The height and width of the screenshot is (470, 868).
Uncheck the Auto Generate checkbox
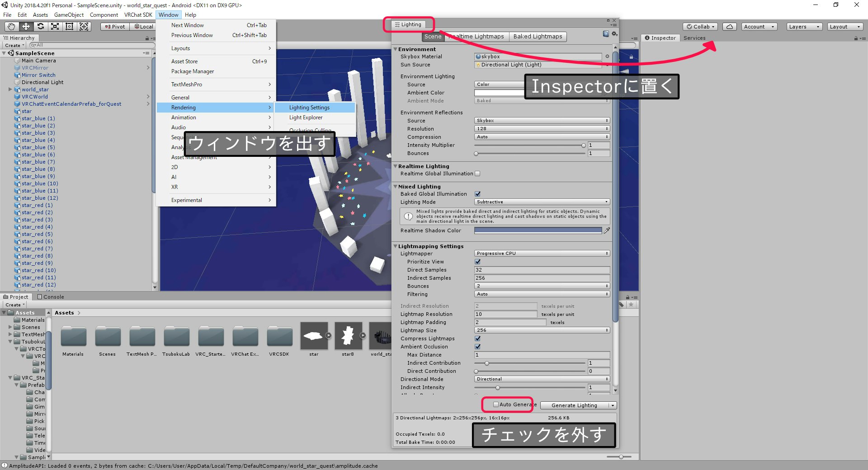click(x=496, y=404)
